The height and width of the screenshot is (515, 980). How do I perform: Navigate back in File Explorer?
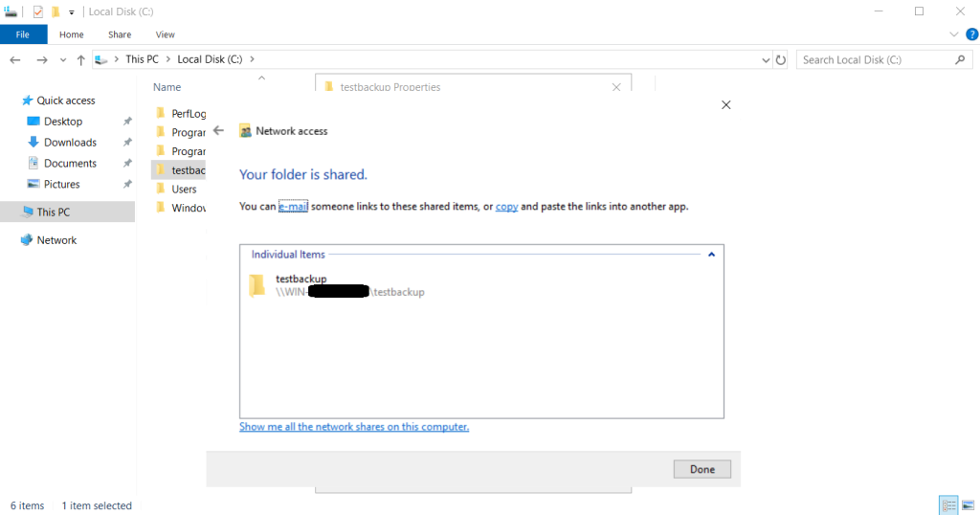15,60
